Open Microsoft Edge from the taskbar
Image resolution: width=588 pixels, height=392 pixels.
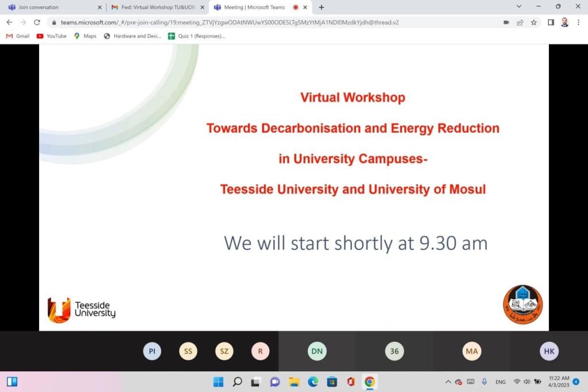313,382
